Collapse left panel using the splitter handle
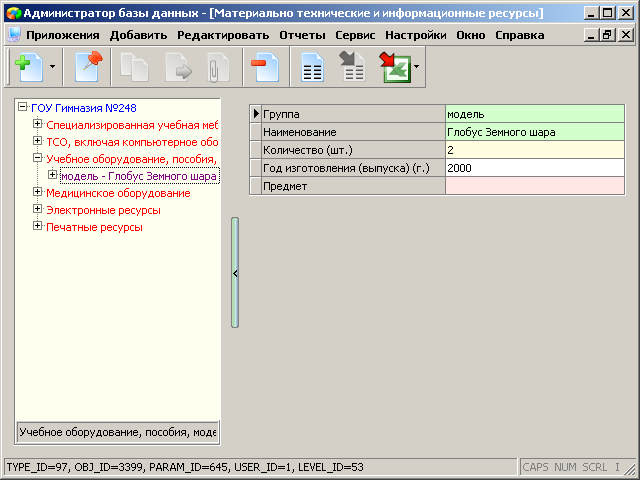 pos(235,272)
